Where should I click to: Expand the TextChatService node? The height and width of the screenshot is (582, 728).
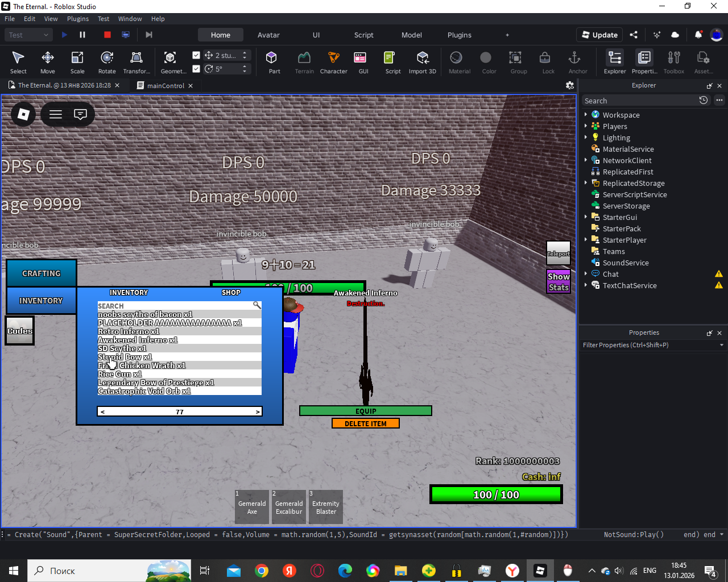(x=586, y=285)
